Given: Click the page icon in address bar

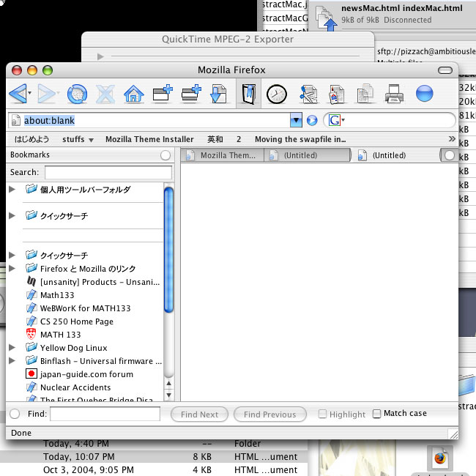Looking at the screenshot, I should tap(15, 120).
